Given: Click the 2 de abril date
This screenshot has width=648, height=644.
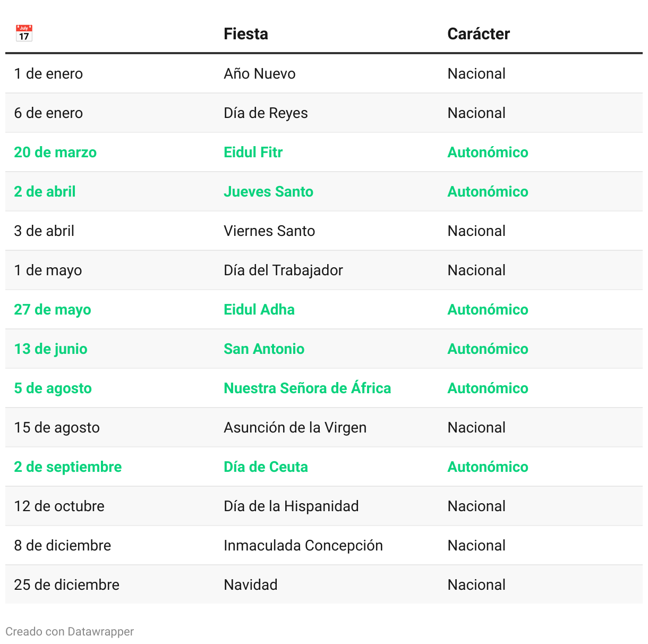Looking at the screenshot, I should tap(45, 191).
